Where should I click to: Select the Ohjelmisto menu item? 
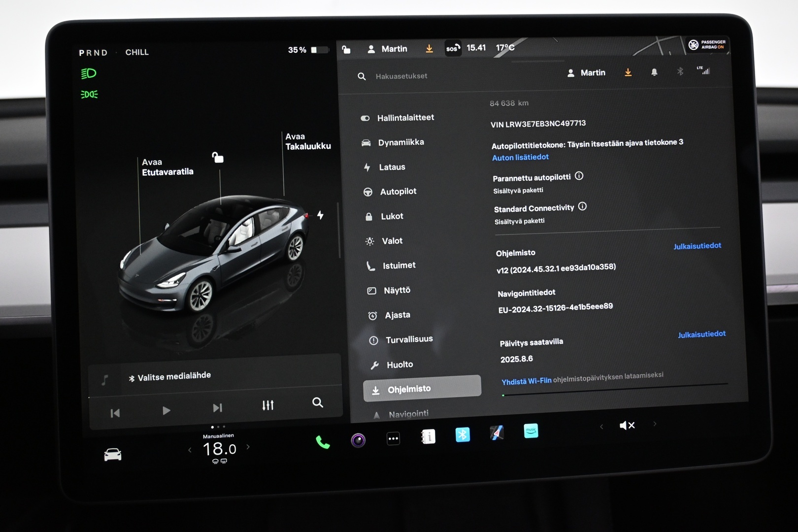pos(422,389)
